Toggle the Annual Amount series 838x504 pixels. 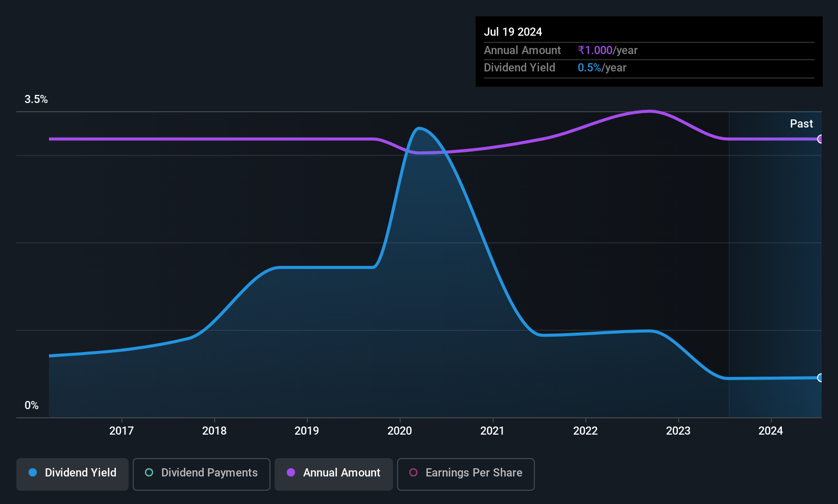coord(333,474)
